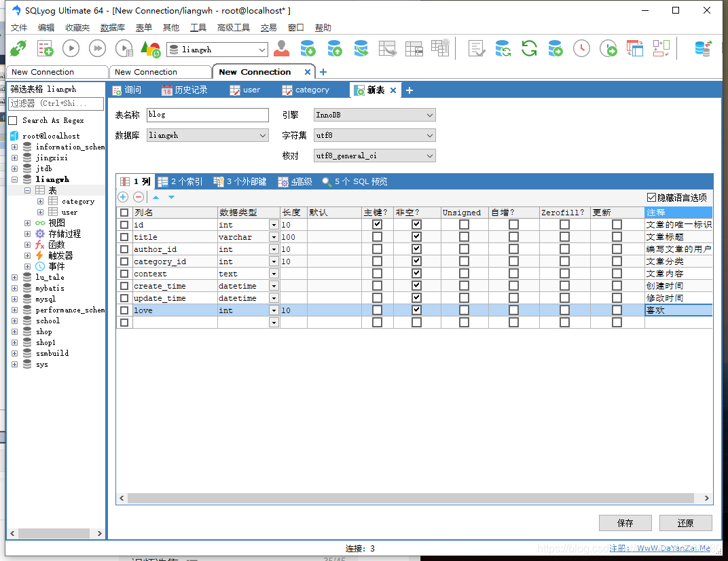
Task: Close the 新表 tab
Action: [x=393, y=90]
